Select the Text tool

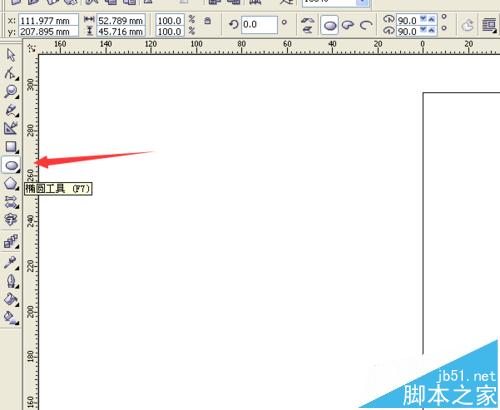(11, 220)
